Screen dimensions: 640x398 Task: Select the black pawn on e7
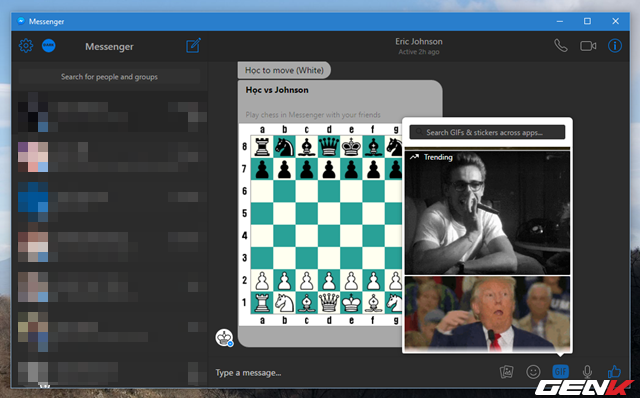click(351, 169)
